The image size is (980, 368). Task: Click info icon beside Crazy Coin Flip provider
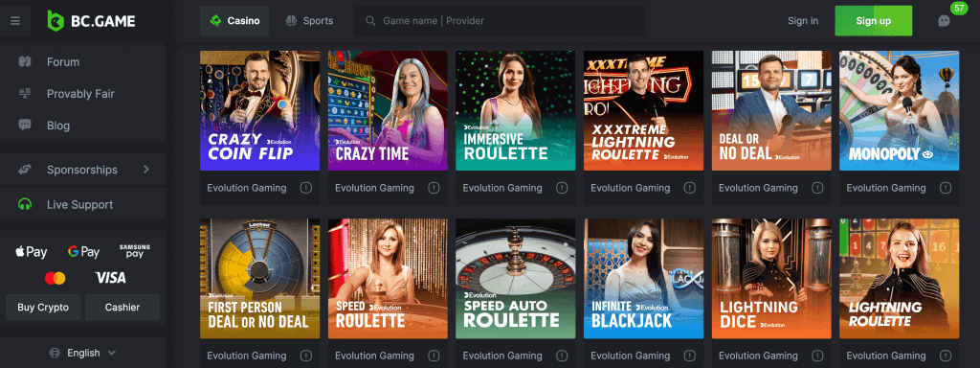(305, 188)
